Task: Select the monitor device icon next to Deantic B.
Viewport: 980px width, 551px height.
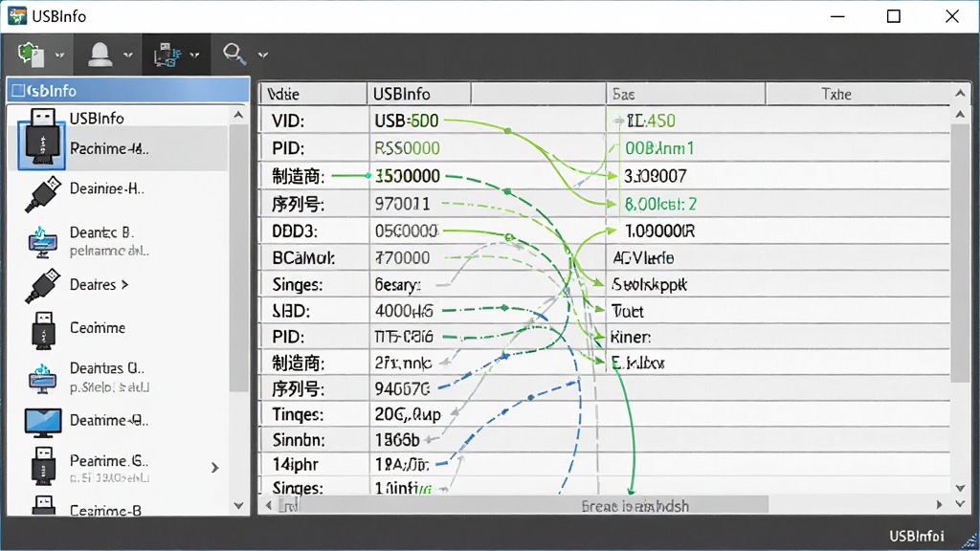Action: coord(42,242)
